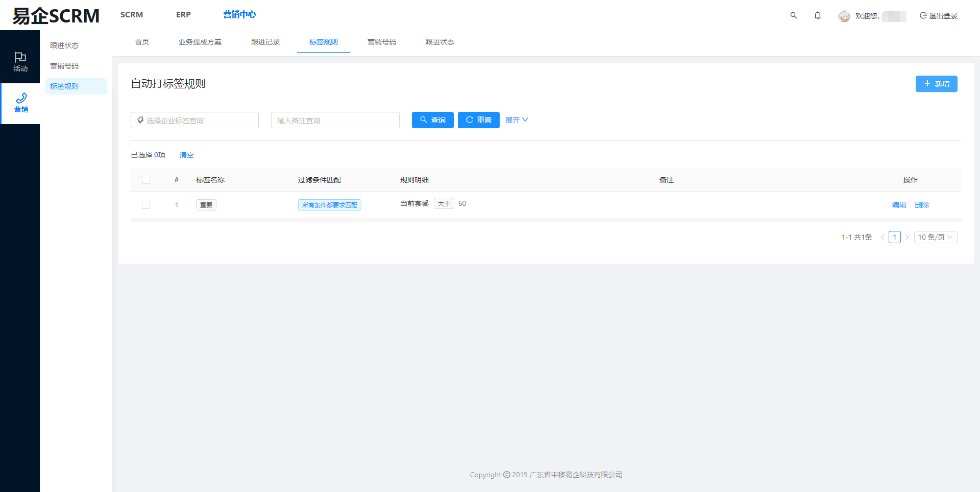Image resolution: width=980 pixels, height=492 pixels.
Task: Click the 备注 column header
Action: point(667,180)
